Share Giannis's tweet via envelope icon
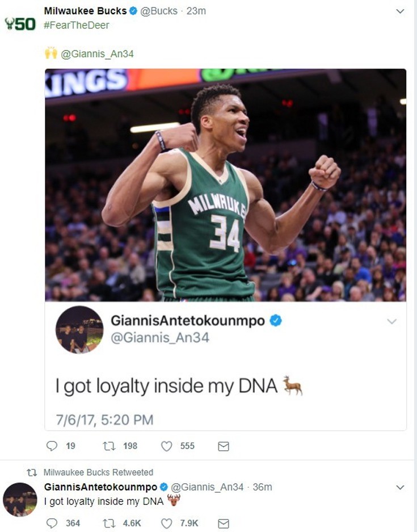Screen dimensions: 417x532 click(224, 523)
